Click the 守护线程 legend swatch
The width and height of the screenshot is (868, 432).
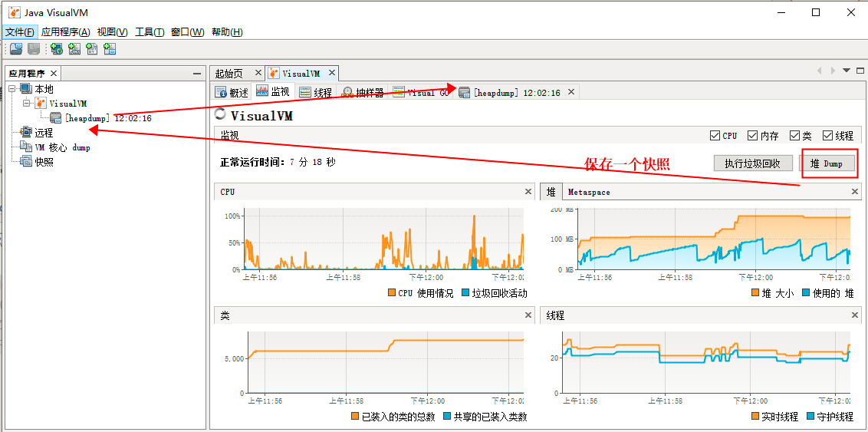coord(810,416)
